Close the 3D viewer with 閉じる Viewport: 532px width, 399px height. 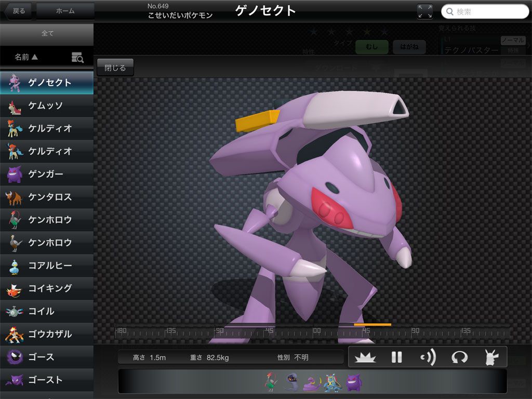click(x=115, y=68)
